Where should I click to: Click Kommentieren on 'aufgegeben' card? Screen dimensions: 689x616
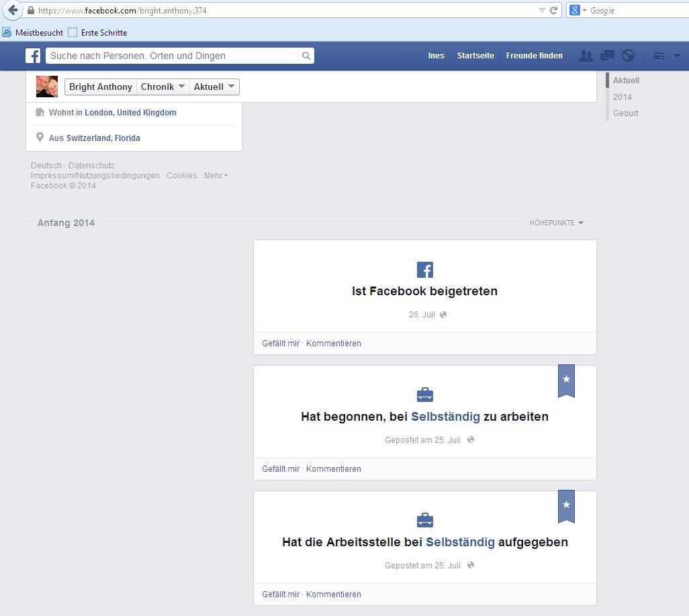click(334, 595)
